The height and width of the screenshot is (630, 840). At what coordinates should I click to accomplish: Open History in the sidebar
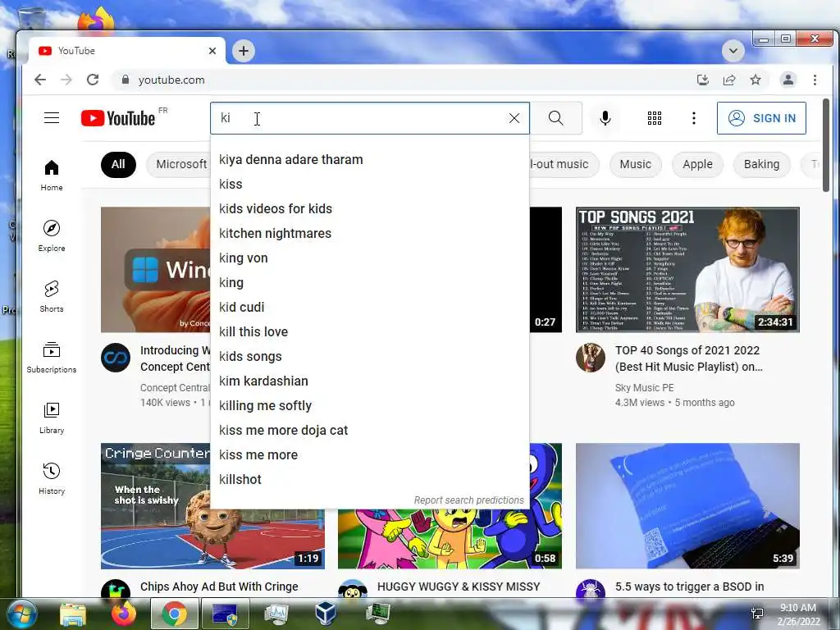52,478
